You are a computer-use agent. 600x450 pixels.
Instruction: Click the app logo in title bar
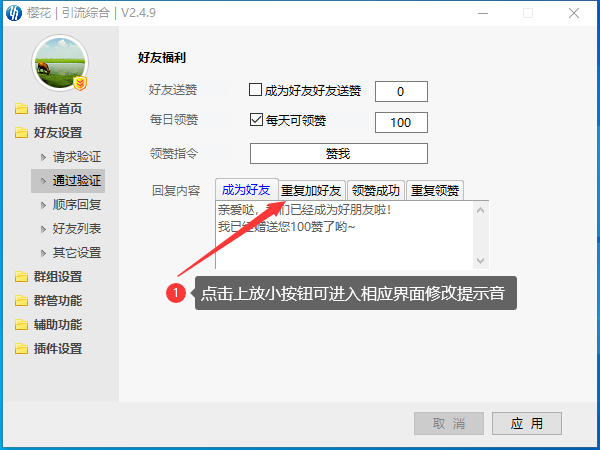[x=14, y=13]
